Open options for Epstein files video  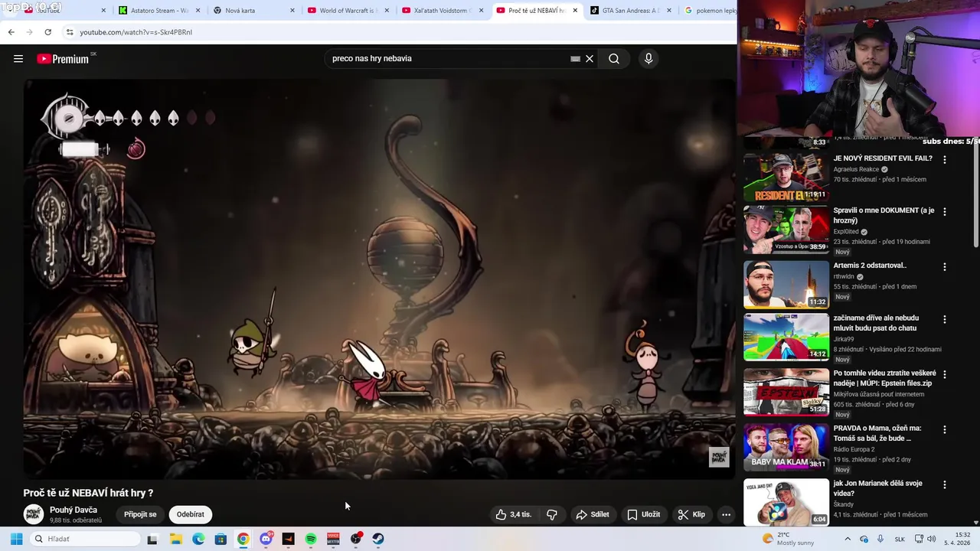tap(945, 374)
